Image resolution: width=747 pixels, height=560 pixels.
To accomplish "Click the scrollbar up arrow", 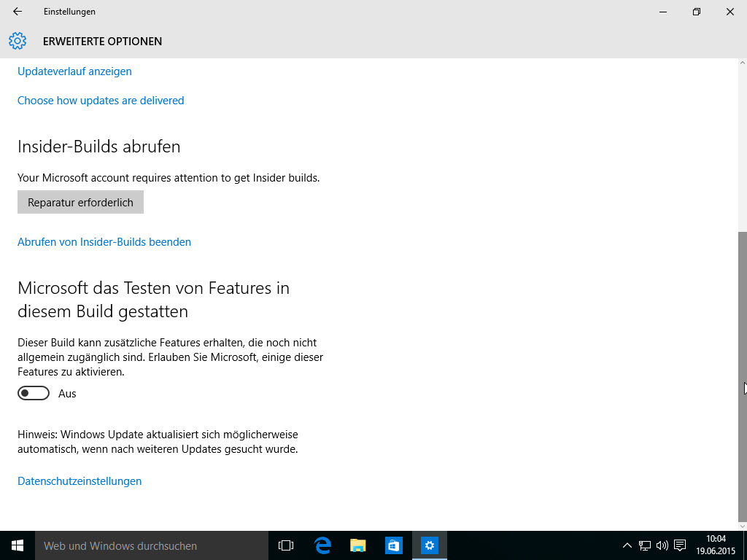I will 742,63.
